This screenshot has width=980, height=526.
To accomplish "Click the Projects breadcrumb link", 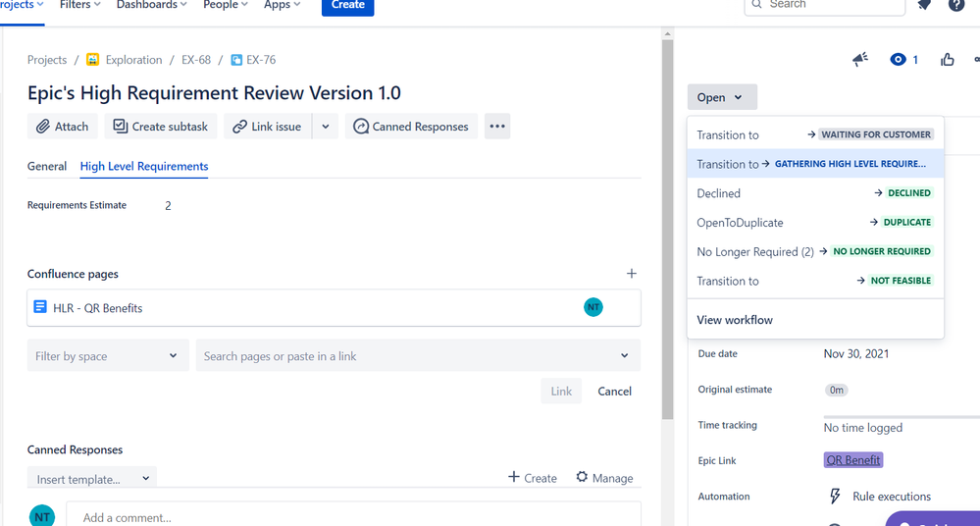I will pyautogui.click(x=47, y=60).
